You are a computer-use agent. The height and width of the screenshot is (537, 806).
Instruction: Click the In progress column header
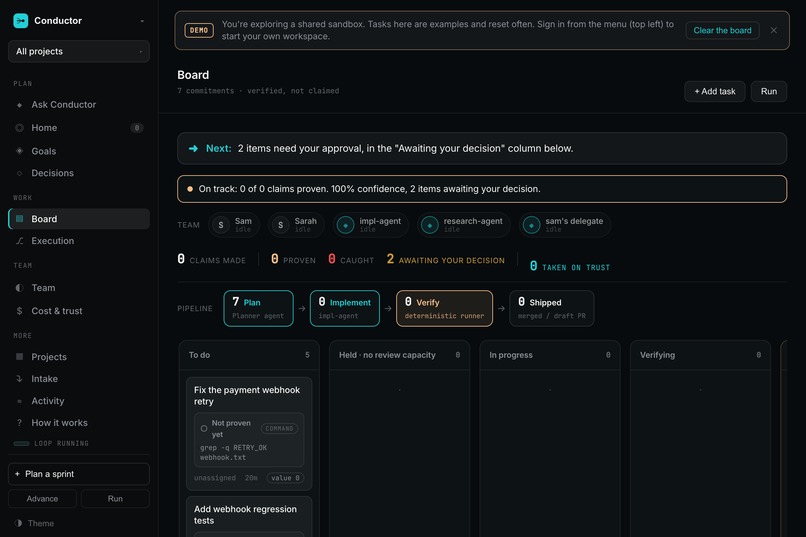click(550, 355)
